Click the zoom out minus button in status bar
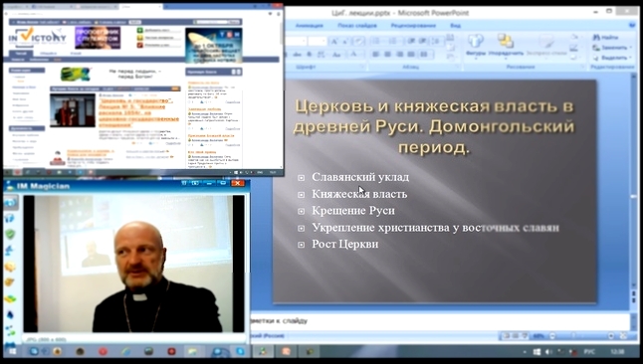Viewport: 643px width, 364px height. (552, 336)
